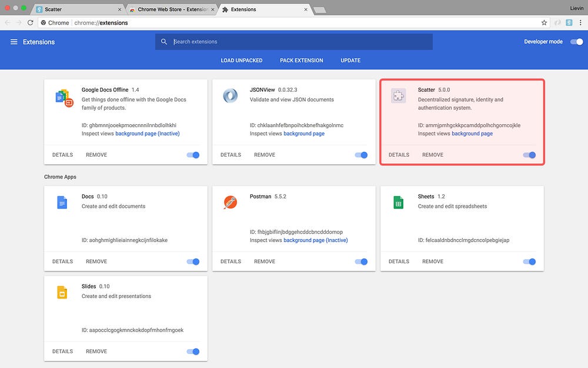Open the Extensions hamburger menu
The width and height of the screenshot is (588, 368).
click(14, 42)
